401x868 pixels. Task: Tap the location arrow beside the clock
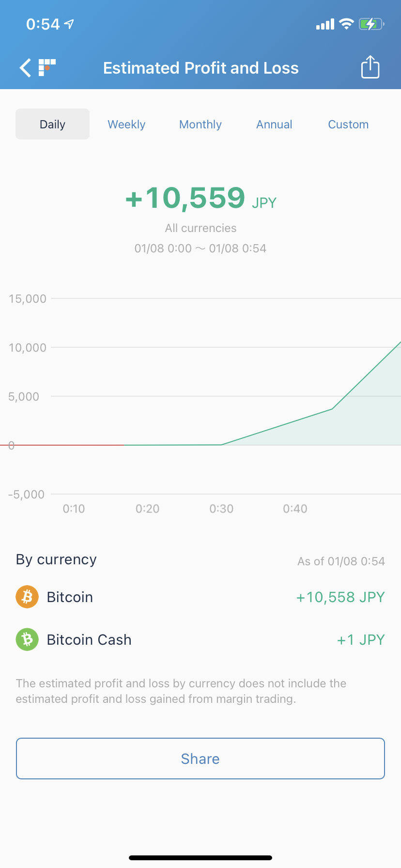click(x=69, y=24)
